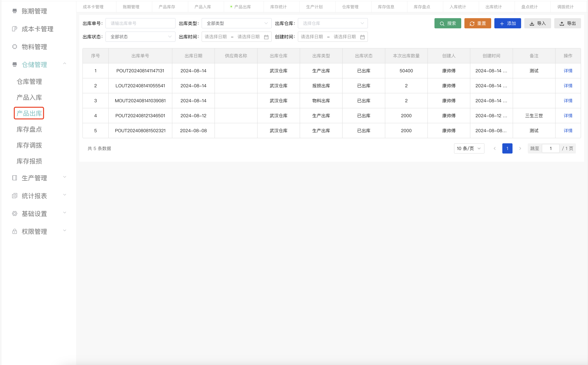Focus the 出库单号 input field
The image size is (588, 365).
[140, 23]
